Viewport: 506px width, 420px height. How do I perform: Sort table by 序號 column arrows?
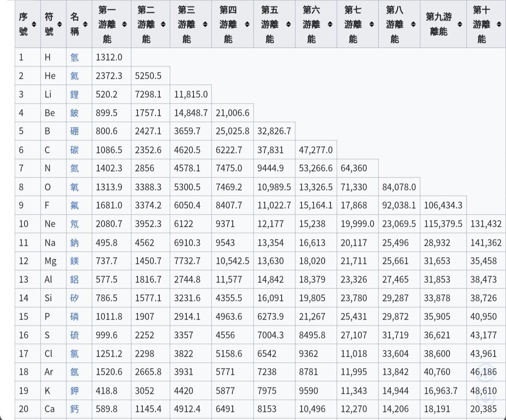(34, 24)
